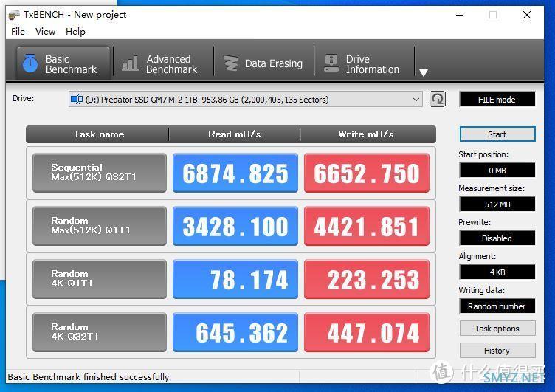
Task: Click the Random 4K Q1T1 task button
Action: [x=100, y=279]
